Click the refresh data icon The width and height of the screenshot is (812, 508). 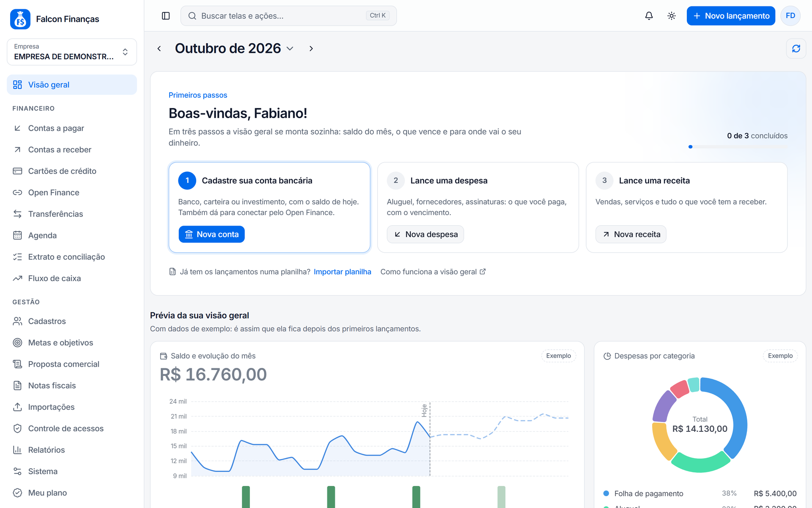point(796,49)
